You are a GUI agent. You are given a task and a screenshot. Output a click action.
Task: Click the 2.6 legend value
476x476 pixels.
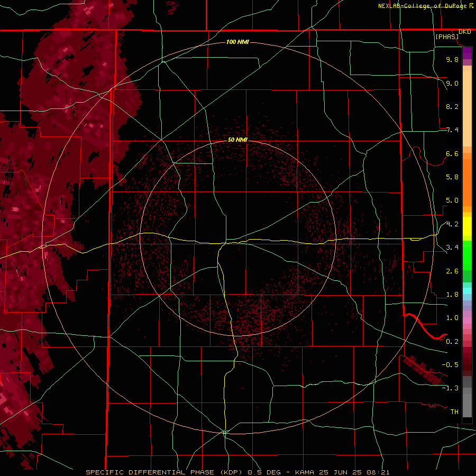pos(452,271)
